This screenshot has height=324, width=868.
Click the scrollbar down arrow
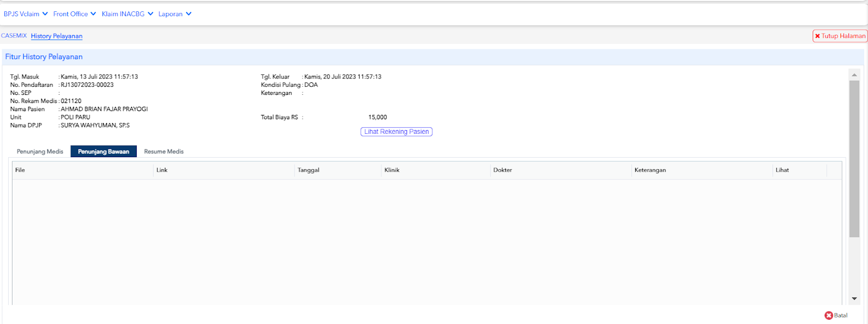coord(854,299)
